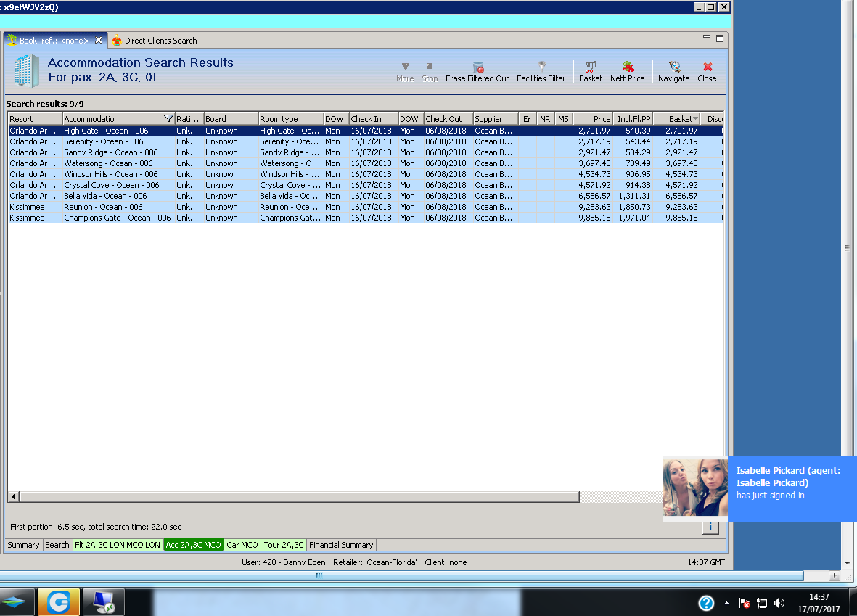Switch to Flt 2A,3C LON MCO LON tab
This screenshot has width=857, height=616.
[x=118, y=545]
